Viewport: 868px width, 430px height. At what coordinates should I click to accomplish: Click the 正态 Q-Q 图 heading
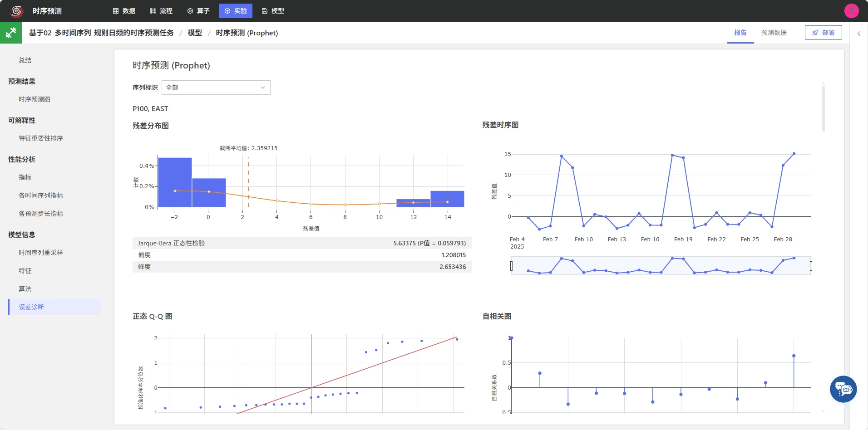coord(152,316)
